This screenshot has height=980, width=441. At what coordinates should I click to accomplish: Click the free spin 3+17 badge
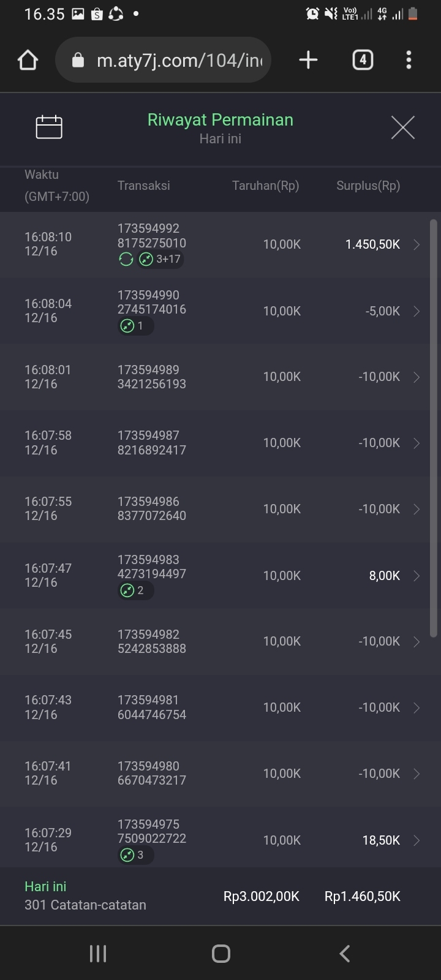(x=160, y=259)
